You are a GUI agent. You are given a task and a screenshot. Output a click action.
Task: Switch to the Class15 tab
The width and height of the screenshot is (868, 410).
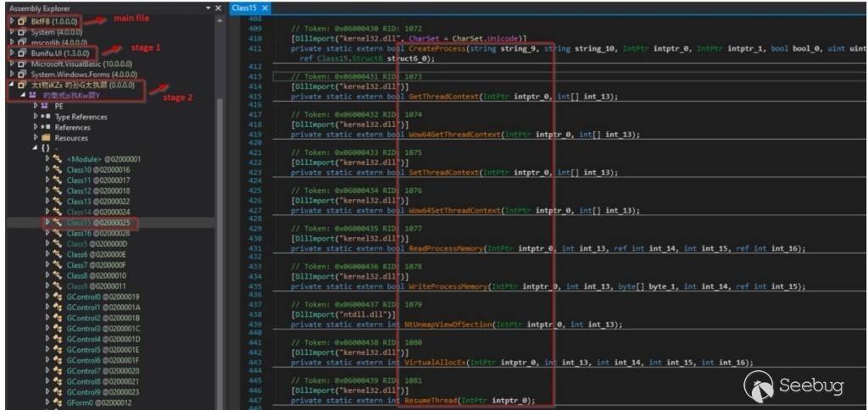[x=244, y=8]
